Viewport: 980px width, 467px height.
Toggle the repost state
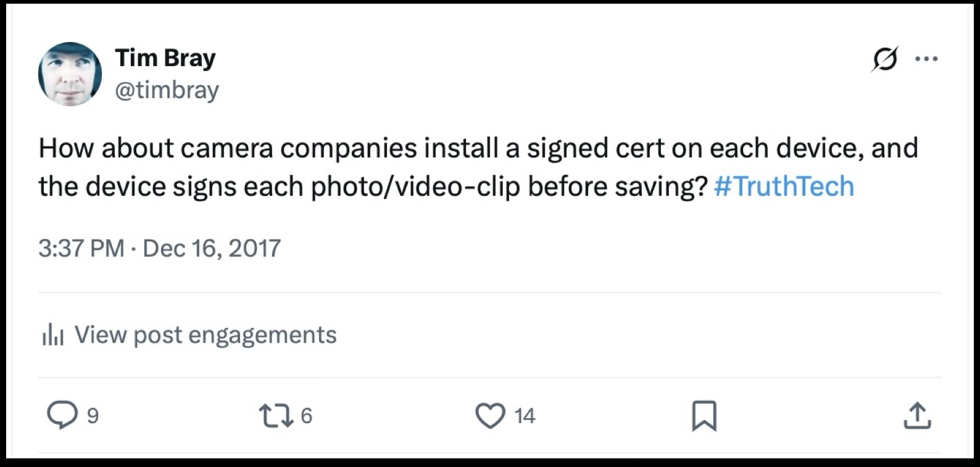[x=275, y=416]
